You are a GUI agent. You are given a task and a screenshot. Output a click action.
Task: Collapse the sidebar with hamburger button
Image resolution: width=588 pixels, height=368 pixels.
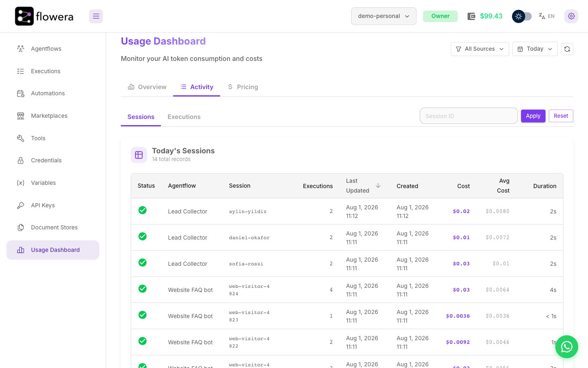coord(96,16)
